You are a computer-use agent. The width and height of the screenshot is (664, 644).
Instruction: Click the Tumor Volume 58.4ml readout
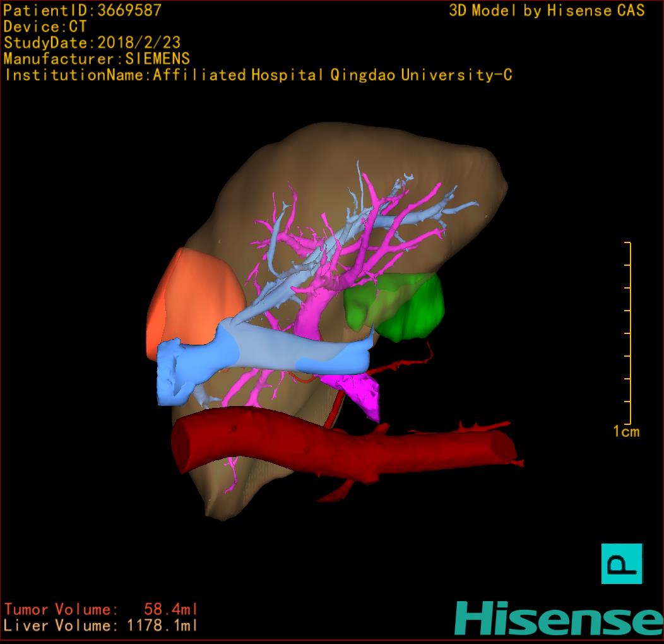tap(101, 609)
